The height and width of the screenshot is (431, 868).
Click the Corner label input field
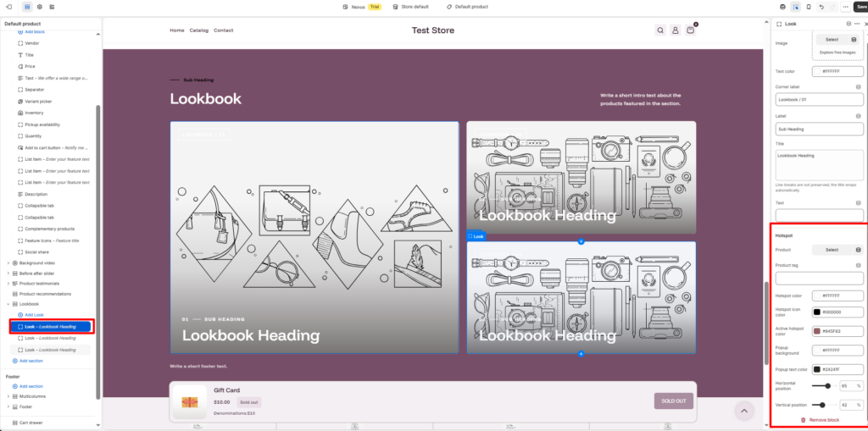(x=820, y=100)
